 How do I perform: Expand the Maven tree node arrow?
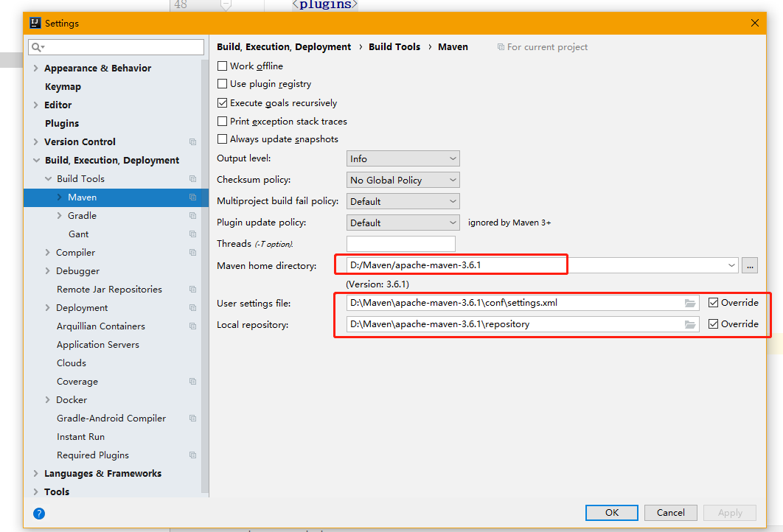pos(59,197)
